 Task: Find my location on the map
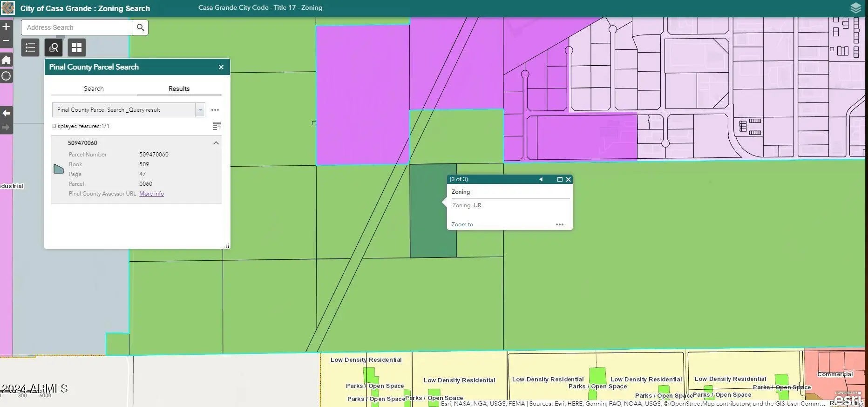(6, 76)
